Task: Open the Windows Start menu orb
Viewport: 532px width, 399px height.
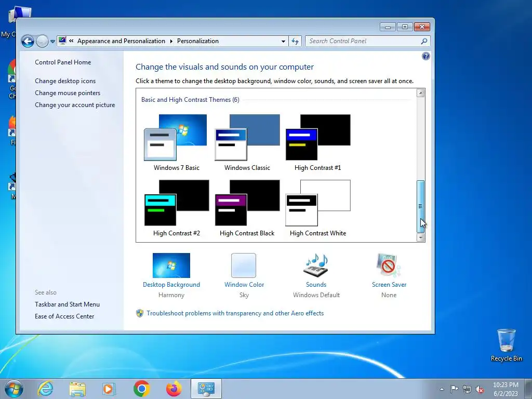Action: [x=14, y=389]
